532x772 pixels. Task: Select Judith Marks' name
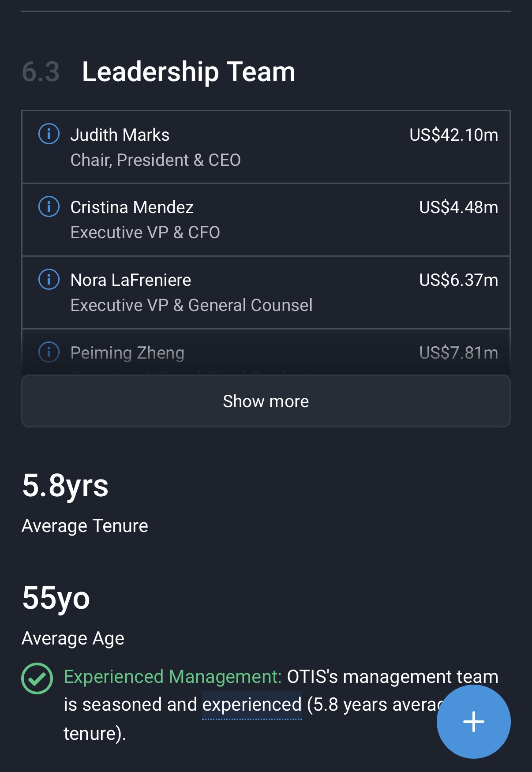[x=120, y=135]
